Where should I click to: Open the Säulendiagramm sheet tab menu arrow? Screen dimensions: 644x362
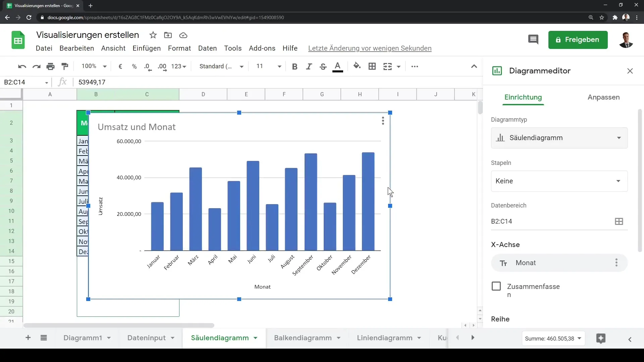pos(256,338)
